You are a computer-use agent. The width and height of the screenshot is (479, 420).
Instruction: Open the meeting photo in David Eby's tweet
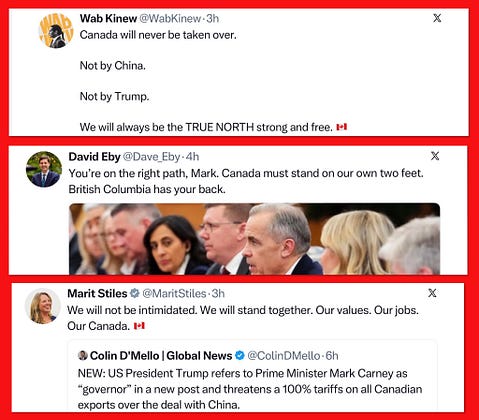(254, 239)
